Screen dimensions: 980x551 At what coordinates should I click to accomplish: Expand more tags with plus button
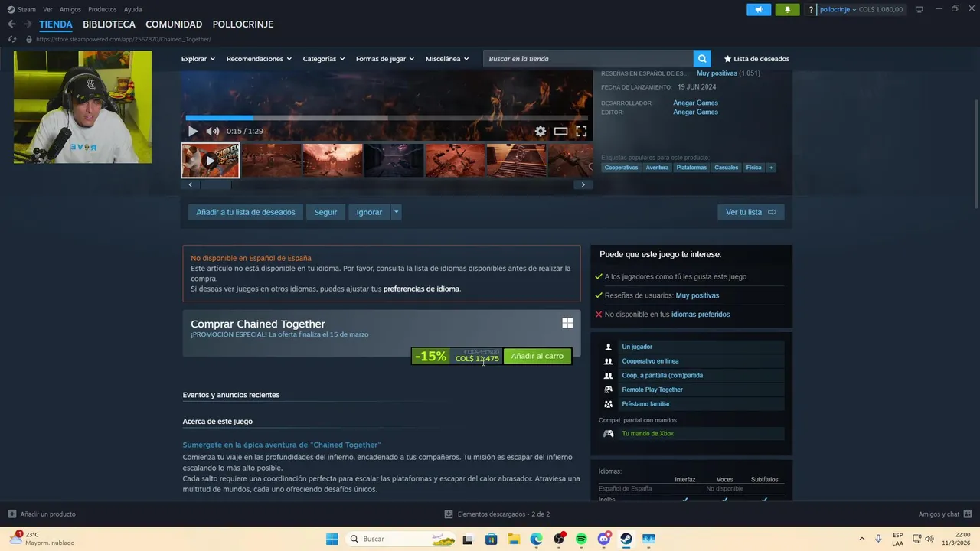tap(770, 168)
